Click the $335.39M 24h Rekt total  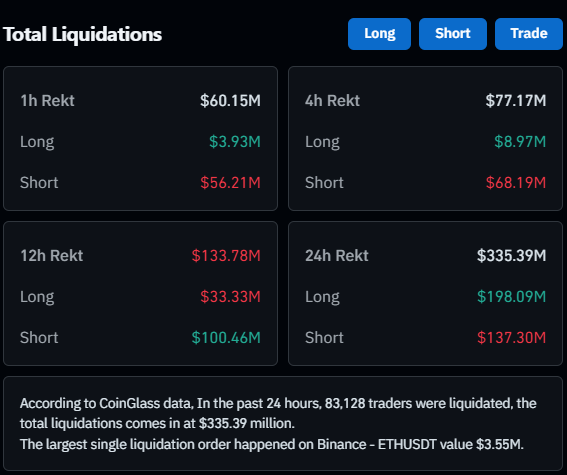511,256
